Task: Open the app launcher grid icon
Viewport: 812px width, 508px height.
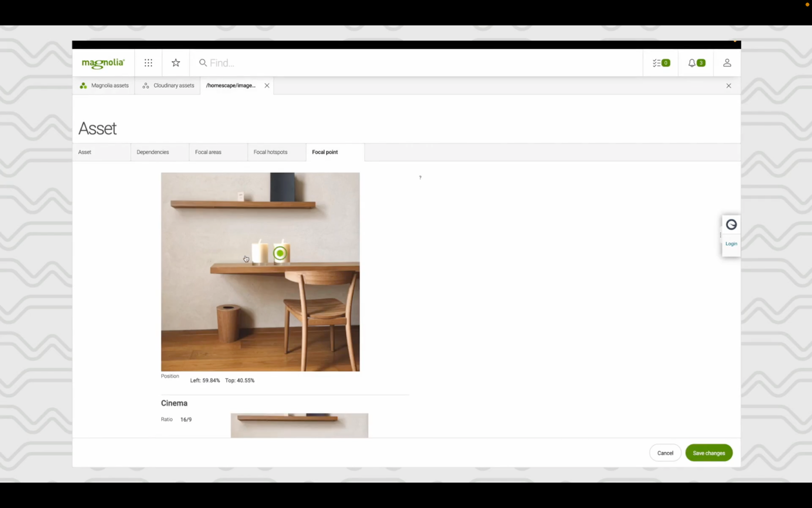Action: point(148,63)
